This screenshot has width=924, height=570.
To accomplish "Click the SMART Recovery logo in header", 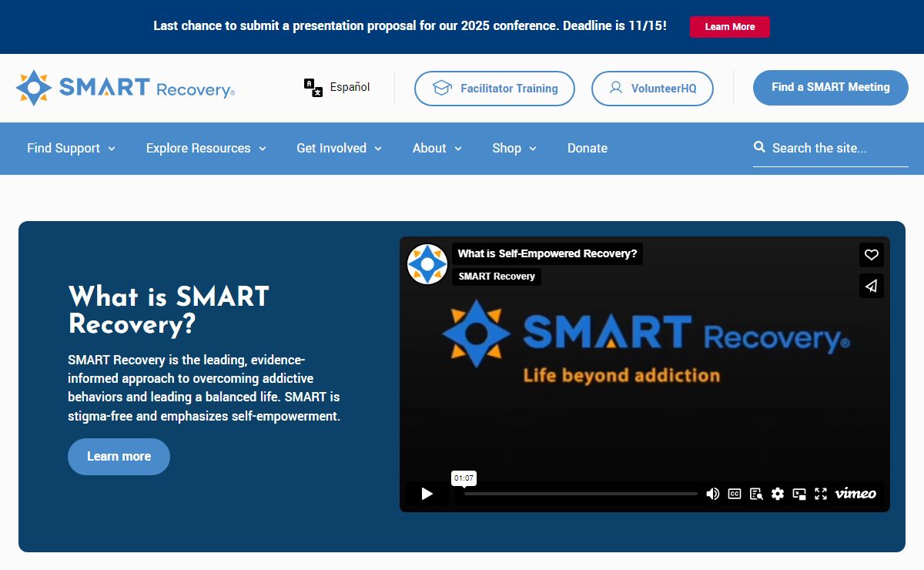I will pyautogui.click(x=126, y=88).
